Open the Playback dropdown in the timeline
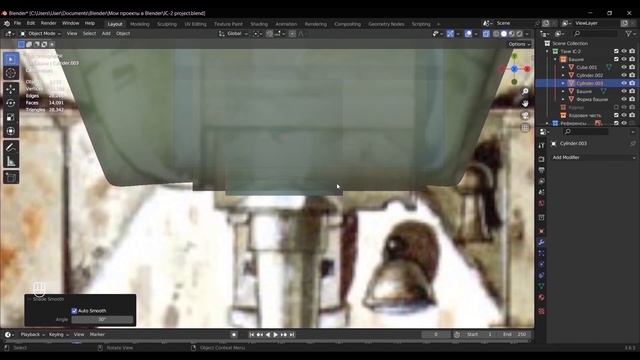 pos(33,335)
